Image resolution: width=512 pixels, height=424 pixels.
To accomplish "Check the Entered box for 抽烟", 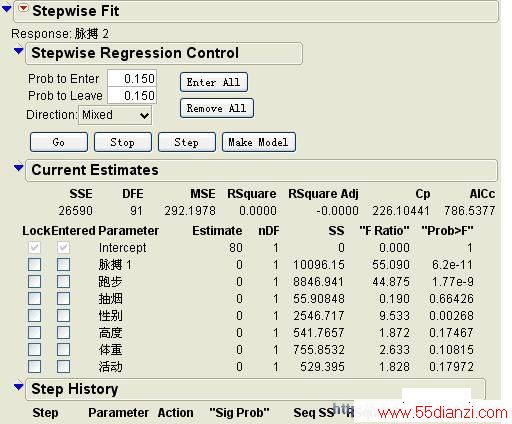I will click(63, 299).
